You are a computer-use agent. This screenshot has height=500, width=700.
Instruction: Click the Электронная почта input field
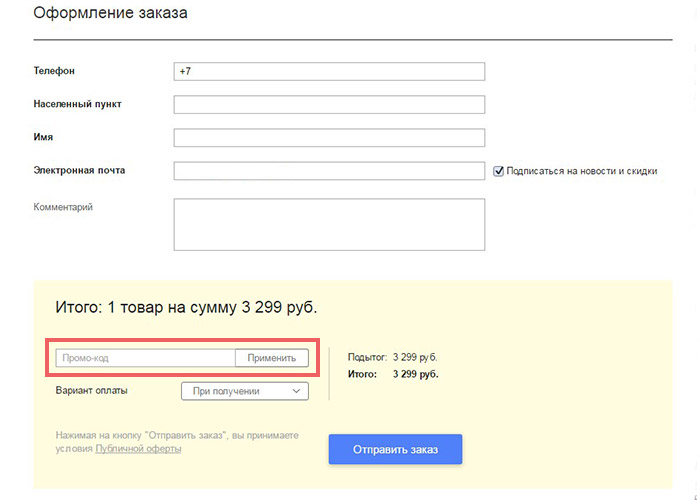pos(329,171)
